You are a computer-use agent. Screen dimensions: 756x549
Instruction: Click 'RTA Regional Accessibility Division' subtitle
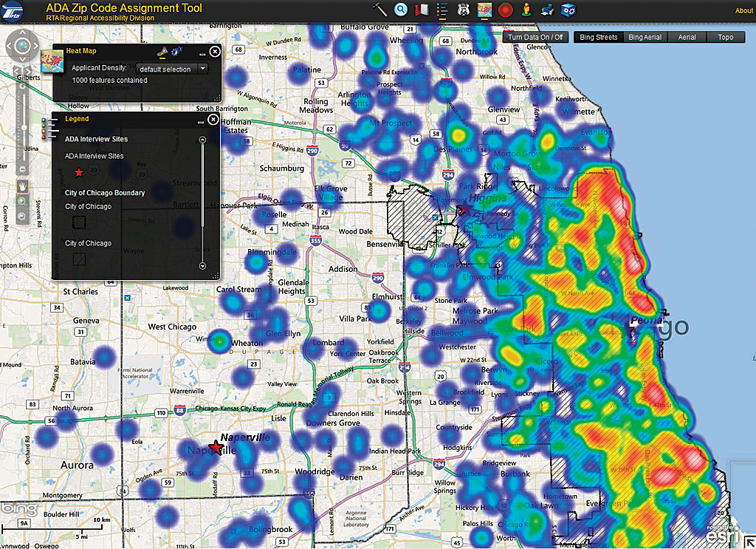pos(100,18)
